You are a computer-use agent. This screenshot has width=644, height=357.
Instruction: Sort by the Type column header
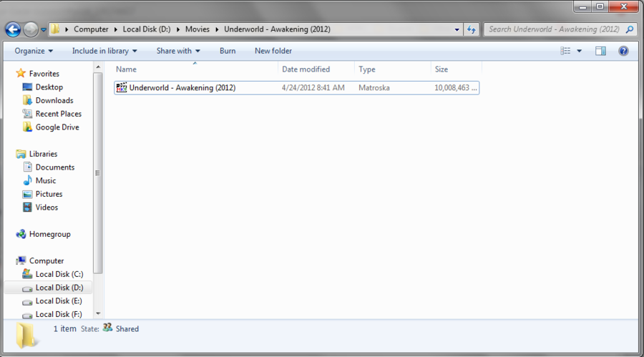click(392, 69)
